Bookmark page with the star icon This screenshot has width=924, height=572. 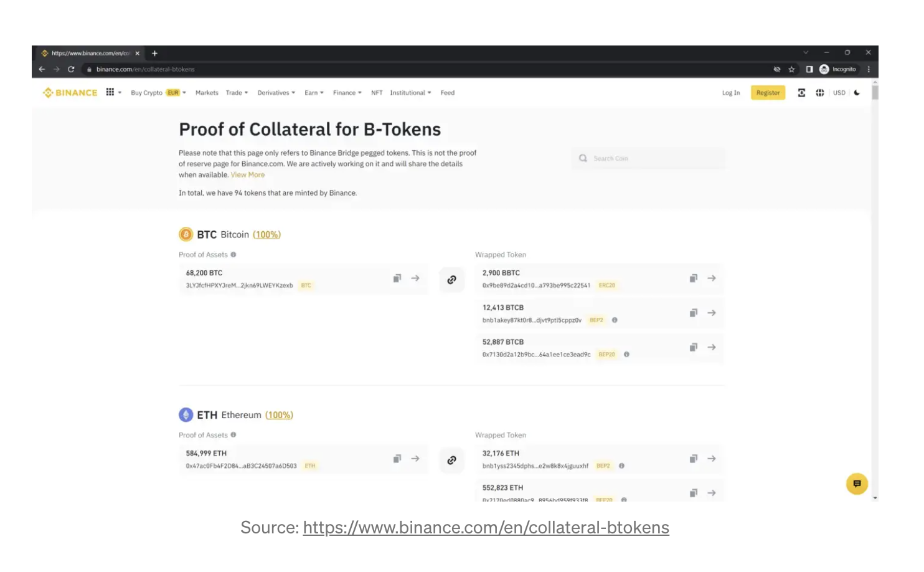[791, 69]
